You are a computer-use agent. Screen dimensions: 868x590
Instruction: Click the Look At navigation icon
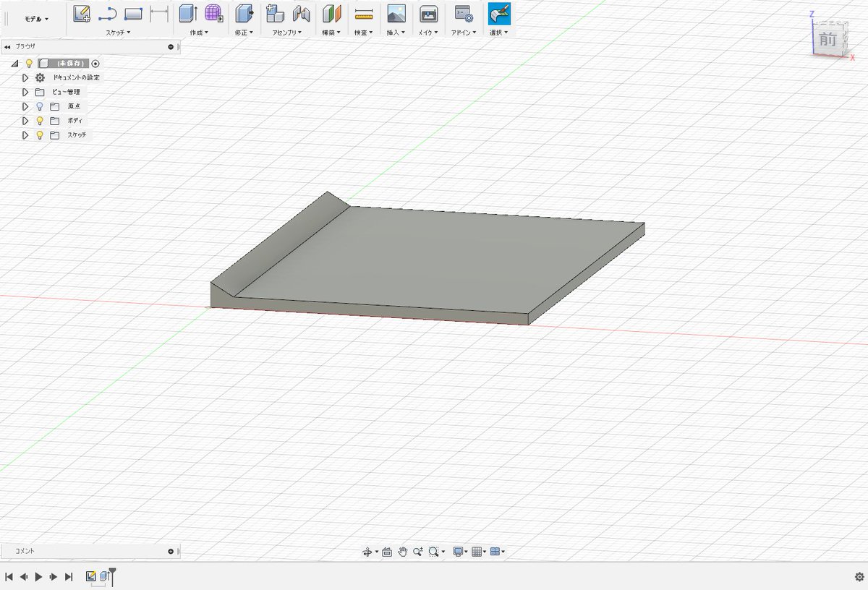387,552
